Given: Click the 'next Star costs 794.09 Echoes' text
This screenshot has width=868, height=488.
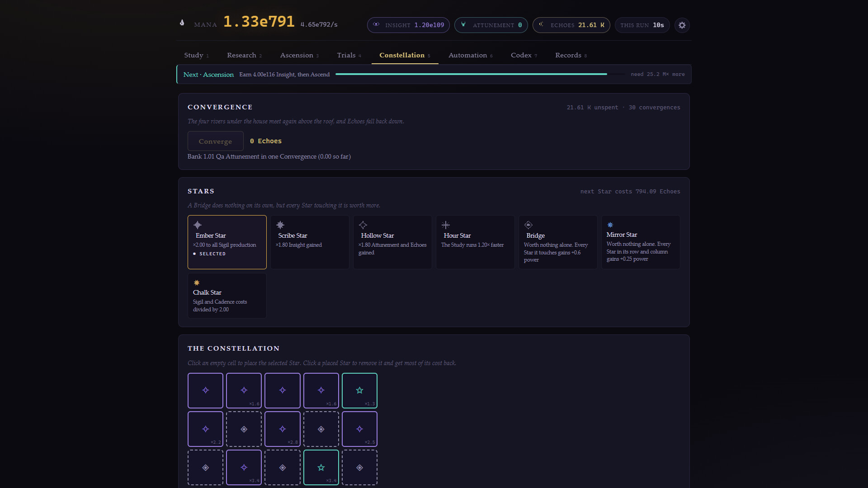Looking at the screenshot, I should tap(630, 192).
